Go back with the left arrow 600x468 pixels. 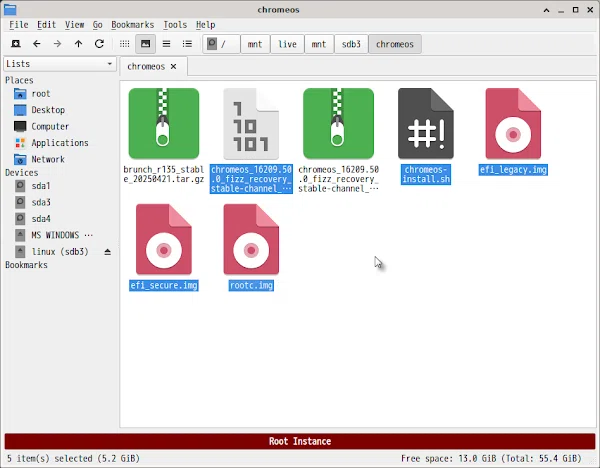pos(36,44)
